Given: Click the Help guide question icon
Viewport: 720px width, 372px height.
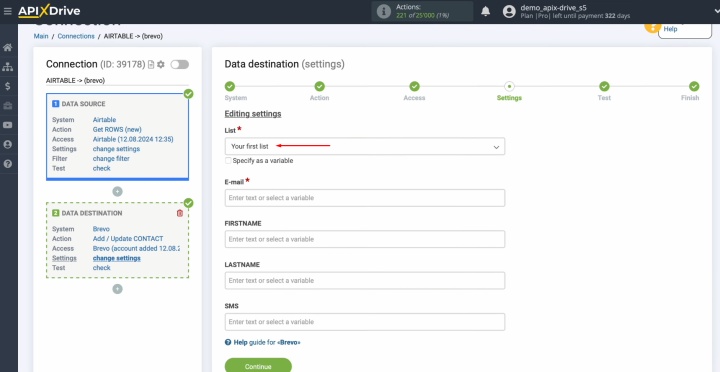Looking at the screenshot, I should click(x=228, y=342).
